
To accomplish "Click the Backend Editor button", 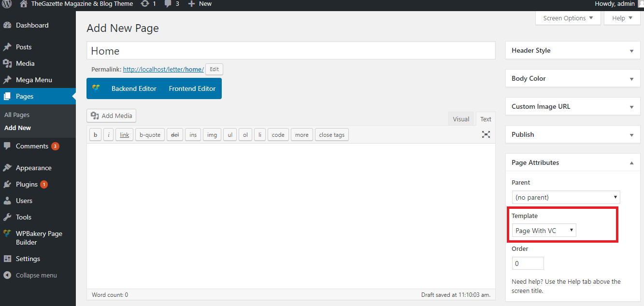I will pyautogui.click(x=134, y=88).
